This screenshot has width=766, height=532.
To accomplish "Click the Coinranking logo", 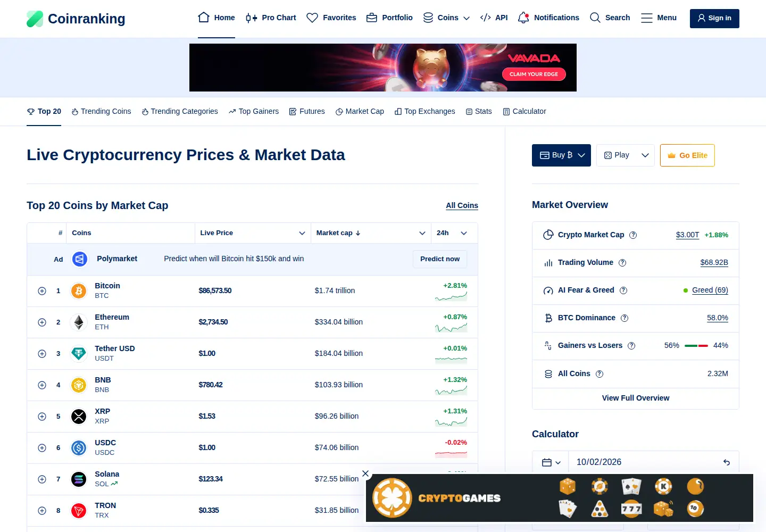I will (76, 19).
